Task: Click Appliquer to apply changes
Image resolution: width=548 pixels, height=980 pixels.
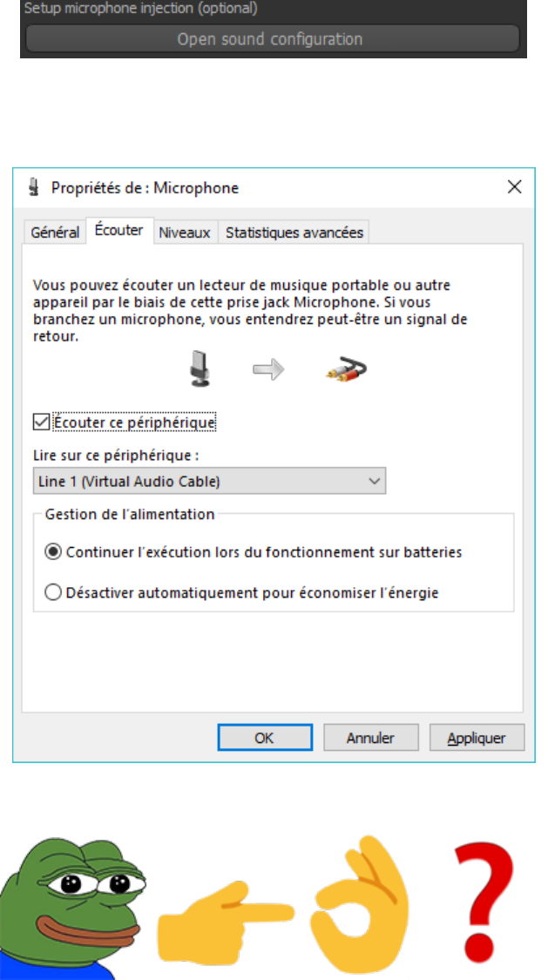Action: (x=477, y=738)
